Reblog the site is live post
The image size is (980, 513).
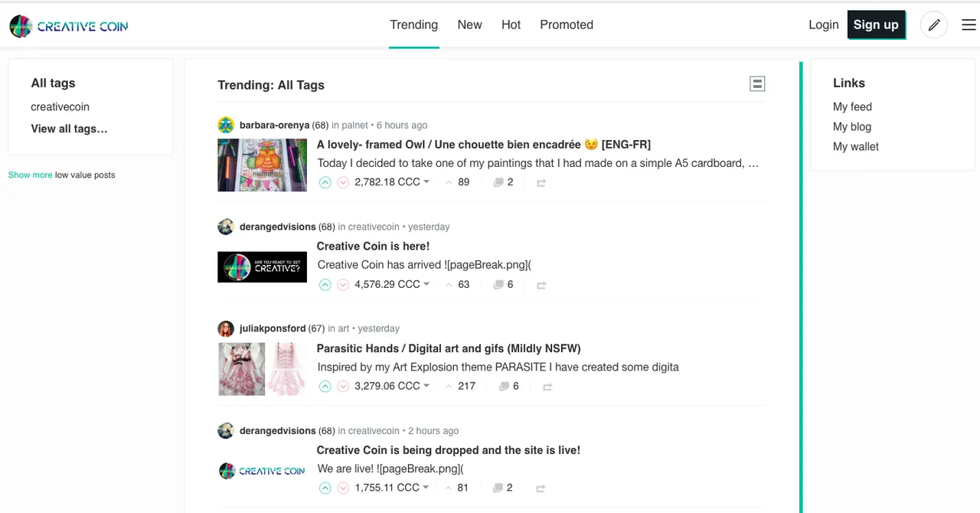541,488
